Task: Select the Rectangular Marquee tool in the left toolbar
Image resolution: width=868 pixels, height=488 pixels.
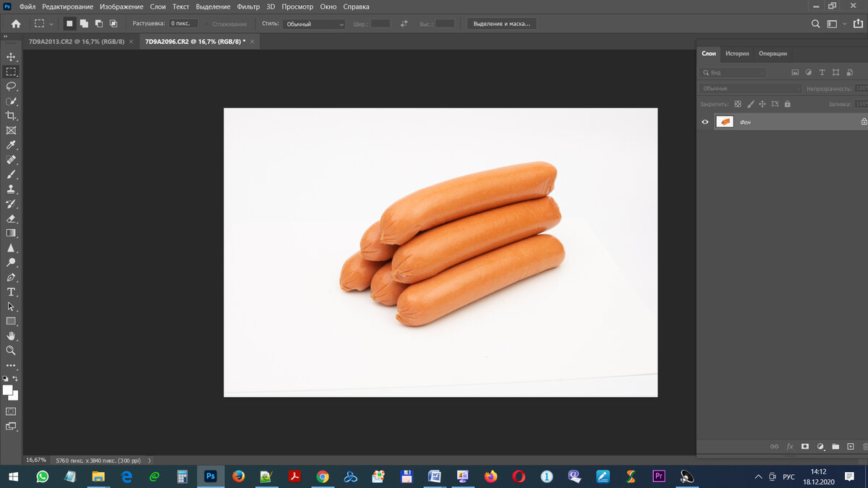Action: (x=11, y=72)
